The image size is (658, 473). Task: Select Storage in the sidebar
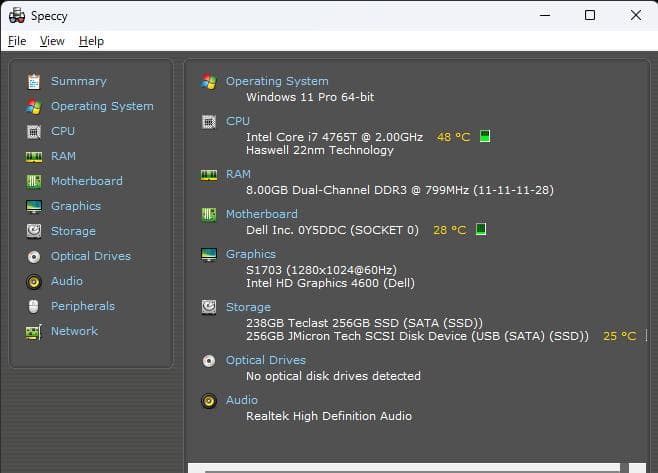pyautogui.click(x=73, y=231)
